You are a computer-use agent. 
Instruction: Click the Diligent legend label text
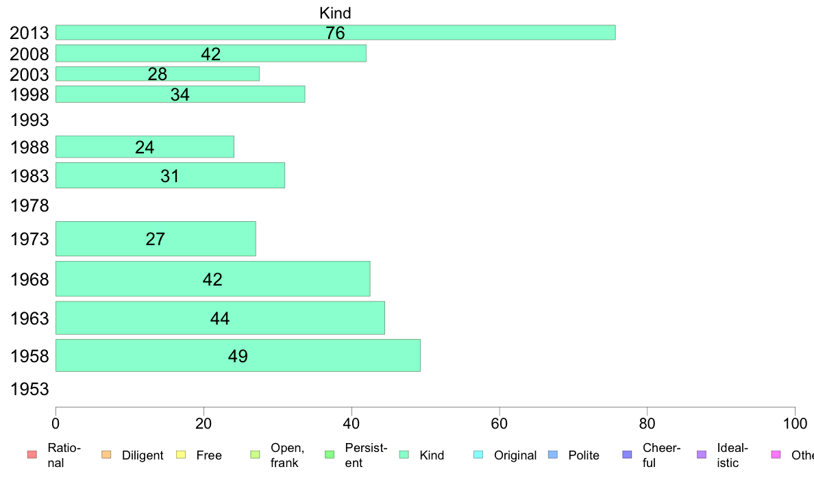[143, 455]
